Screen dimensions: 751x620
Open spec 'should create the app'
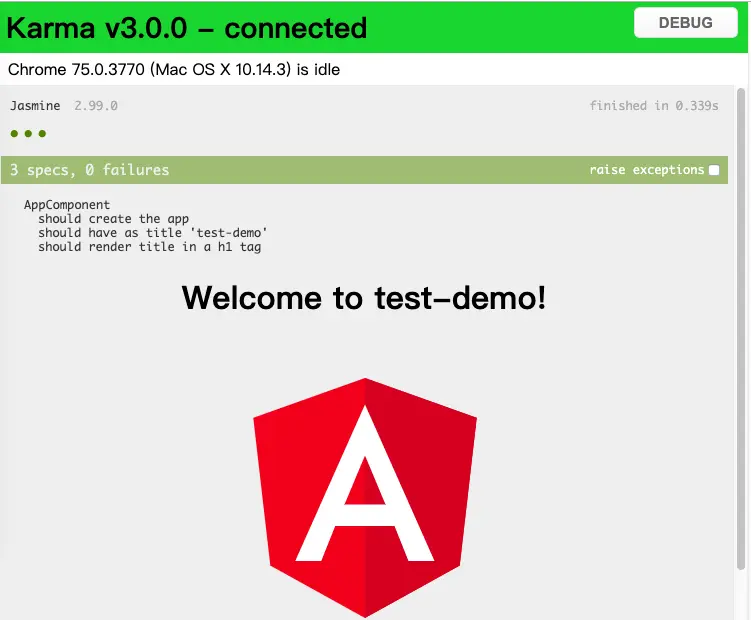click(x=114, y=219)
